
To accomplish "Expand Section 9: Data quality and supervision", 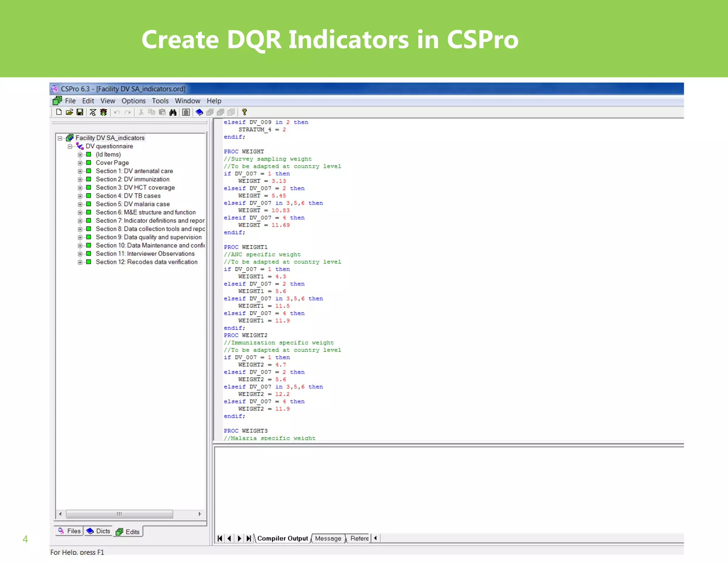I will 80,237.
